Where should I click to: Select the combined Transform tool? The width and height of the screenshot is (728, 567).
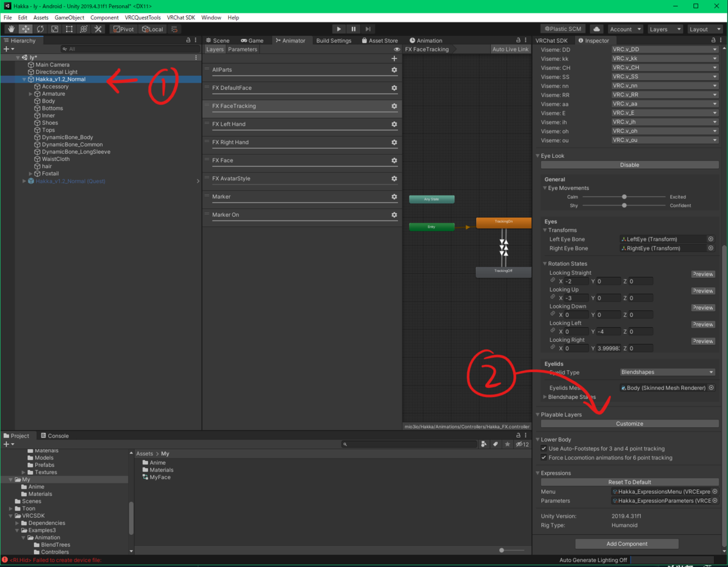tap(84, 29)
